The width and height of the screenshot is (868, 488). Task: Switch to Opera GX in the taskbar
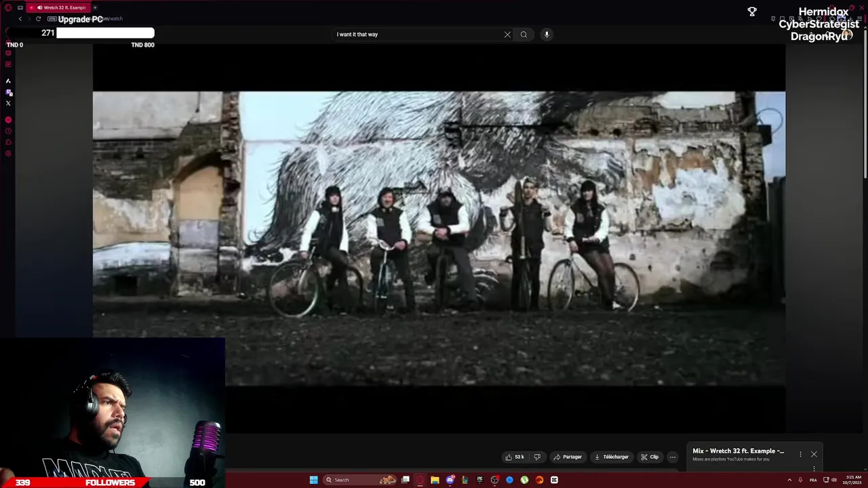420,480
